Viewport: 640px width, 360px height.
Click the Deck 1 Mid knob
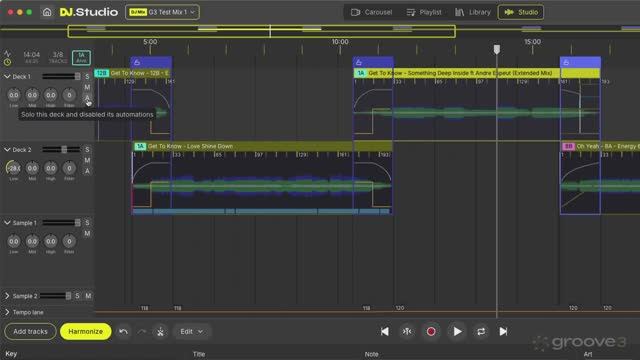coord(32,95)
